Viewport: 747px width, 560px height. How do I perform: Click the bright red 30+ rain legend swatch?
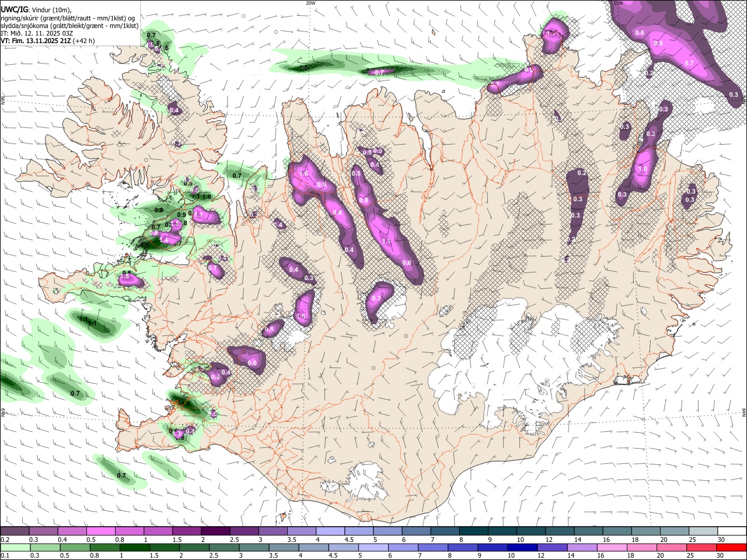tap(732, 548)
